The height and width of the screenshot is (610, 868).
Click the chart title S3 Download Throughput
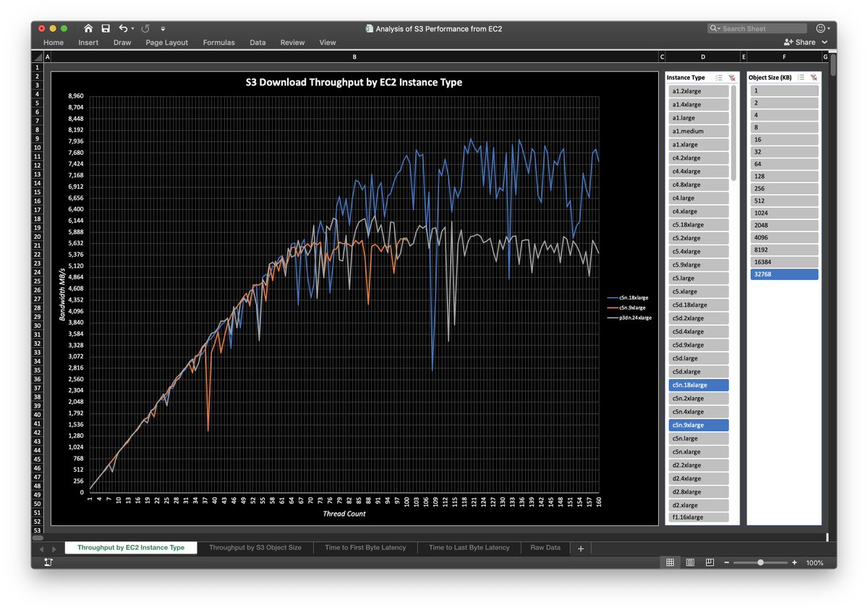[354, 82]
